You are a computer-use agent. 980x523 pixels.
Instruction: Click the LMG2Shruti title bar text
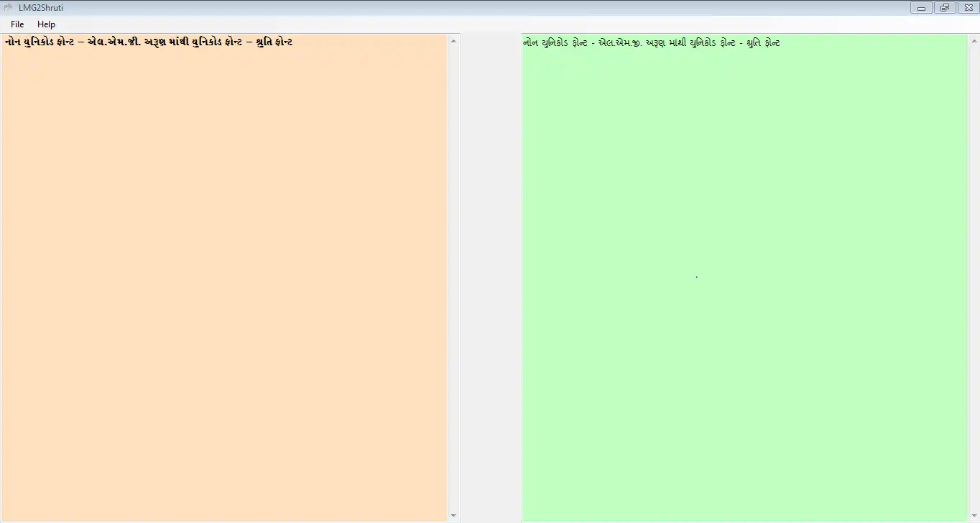tap(41, 7)
